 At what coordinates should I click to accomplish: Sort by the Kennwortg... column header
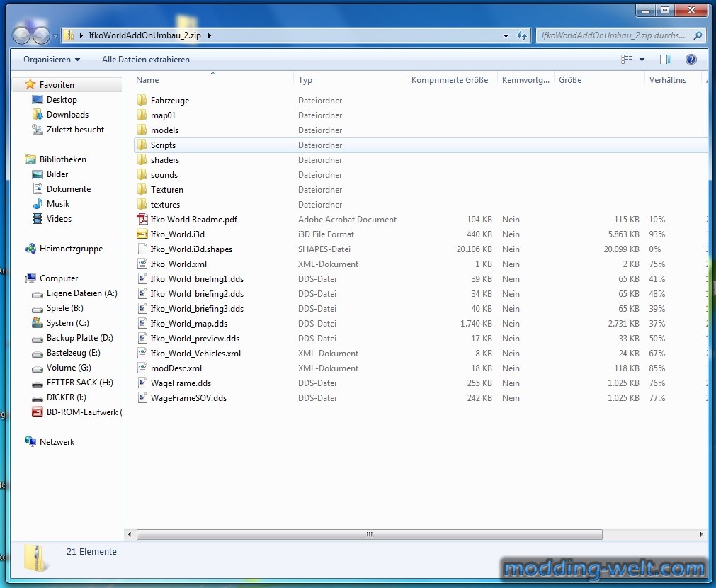(x=525, y=80)
